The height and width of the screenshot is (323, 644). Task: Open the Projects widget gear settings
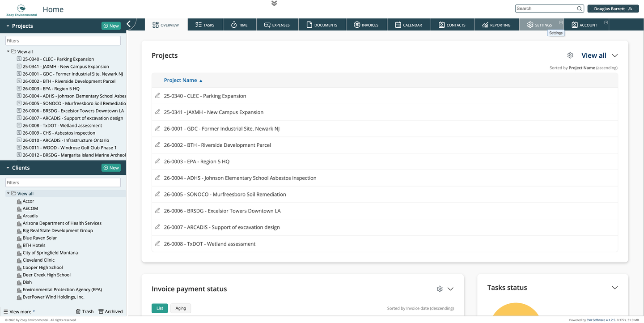[570, 55]
